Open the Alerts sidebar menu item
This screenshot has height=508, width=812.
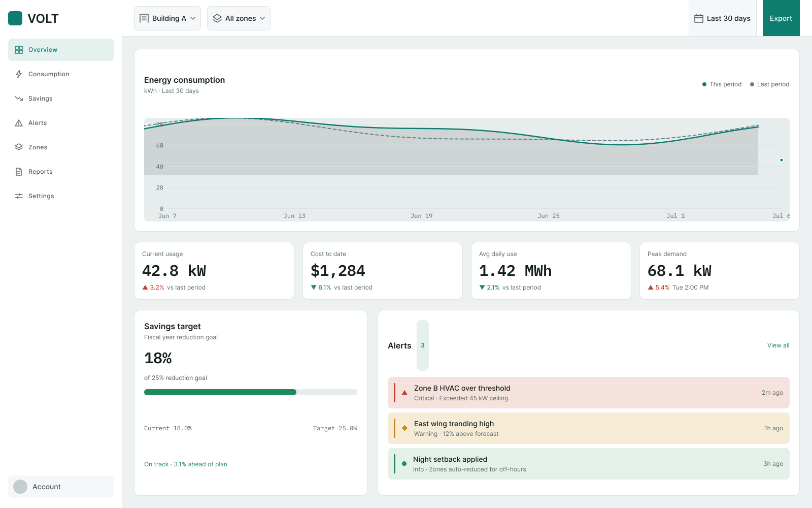pos(61,123)
